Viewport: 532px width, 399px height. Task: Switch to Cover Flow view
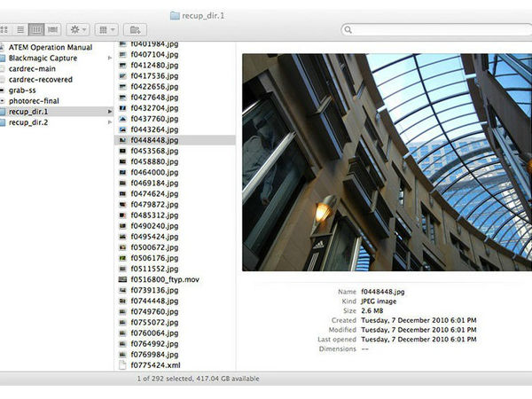[53, 30]
